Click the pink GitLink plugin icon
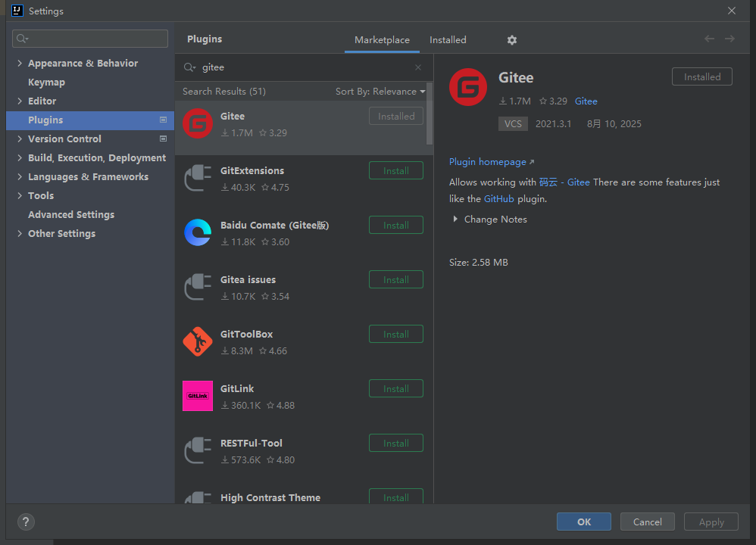This screenshot has height=545, width=756. [x=198, y=396]
